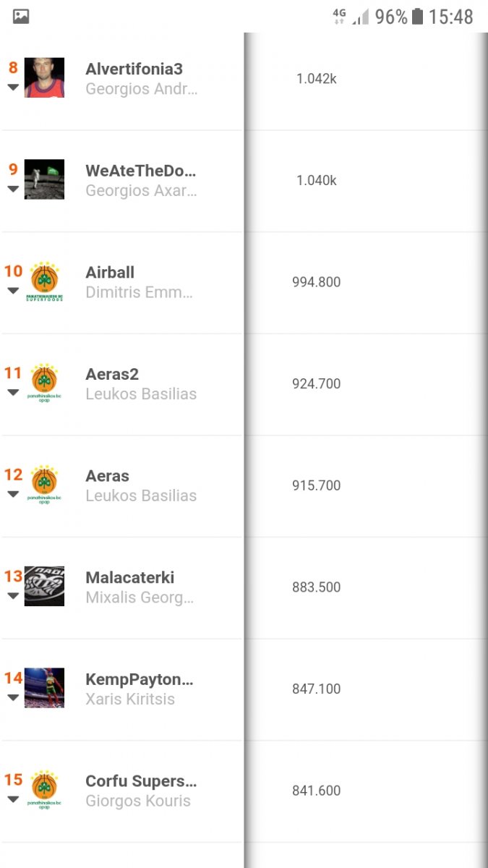488x868 pixels.
Task: Tap Airball Panathinaikos Superdogs logo
Action: pos(45,281)
